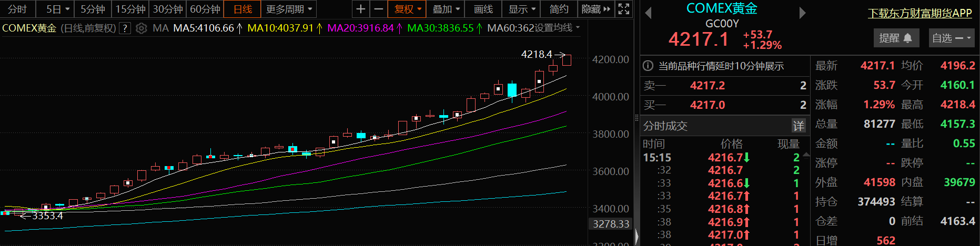
Task: Open the 自选 watchlist dropdown
Action: tap(951, 38)
